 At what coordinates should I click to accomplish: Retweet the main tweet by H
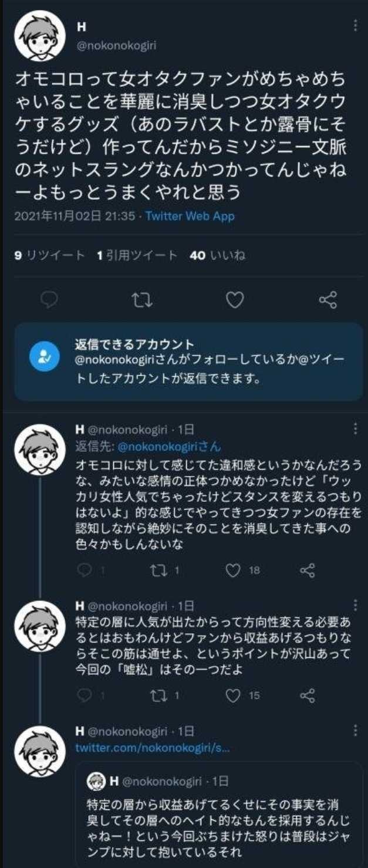coord(142,300)
